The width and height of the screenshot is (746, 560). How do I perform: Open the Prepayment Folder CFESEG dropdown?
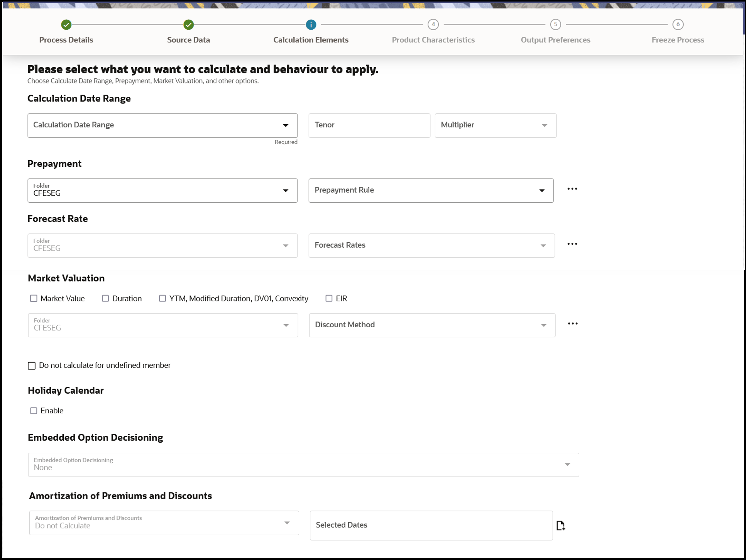[162, 190]
